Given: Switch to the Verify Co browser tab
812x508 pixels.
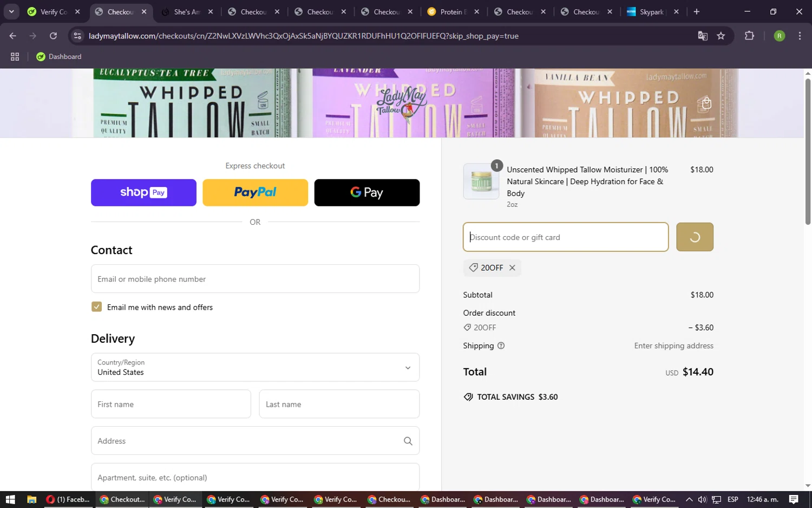Looking at the screenshot, I should click(53, 11).
